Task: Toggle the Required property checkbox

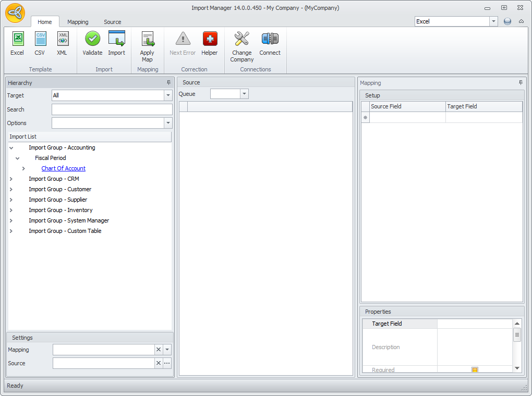Action: (475, 370)
